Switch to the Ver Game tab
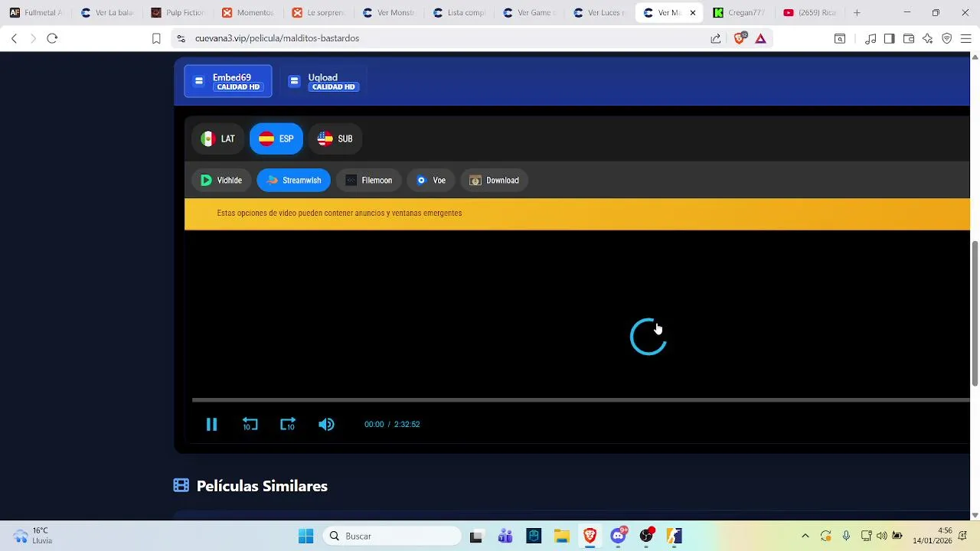The height and width of the screenshot is (551, 980). 530,12
